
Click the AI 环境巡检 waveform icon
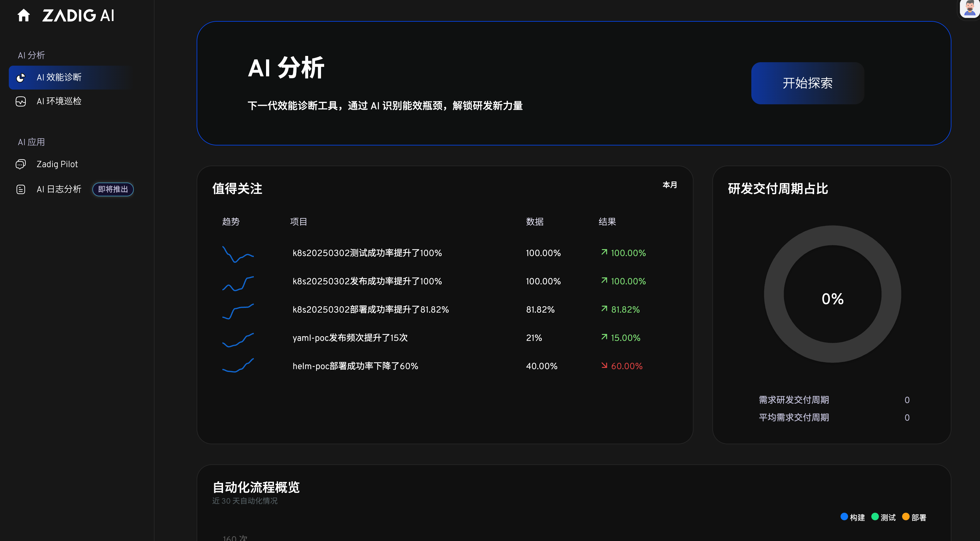coord(20,101)
